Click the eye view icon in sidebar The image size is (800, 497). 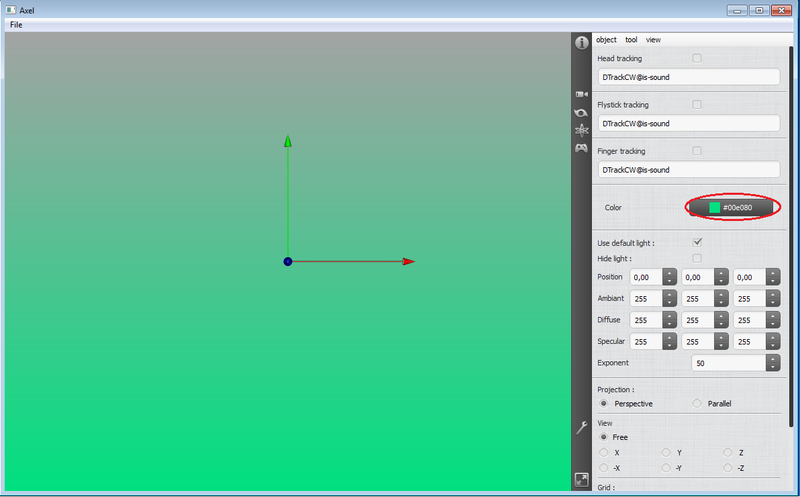[x=581, y=112]
